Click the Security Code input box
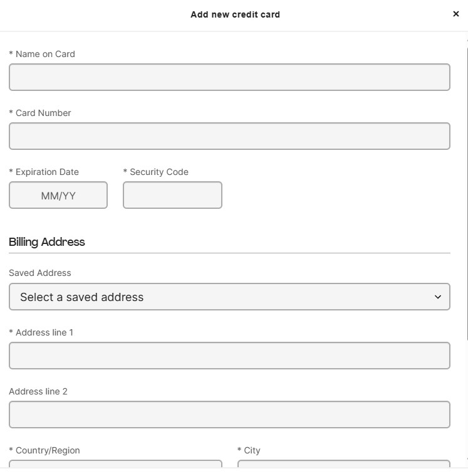 [172, 195]
